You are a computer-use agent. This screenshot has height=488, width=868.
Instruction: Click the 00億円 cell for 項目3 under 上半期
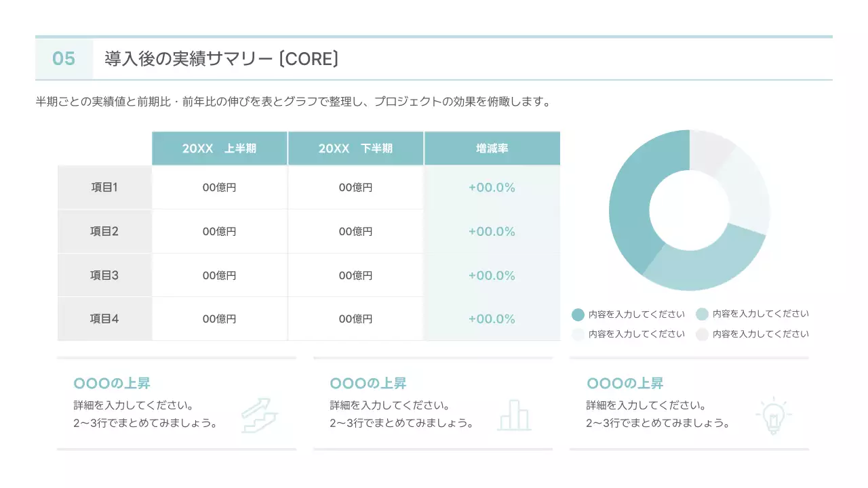click(x=220, y=275)
